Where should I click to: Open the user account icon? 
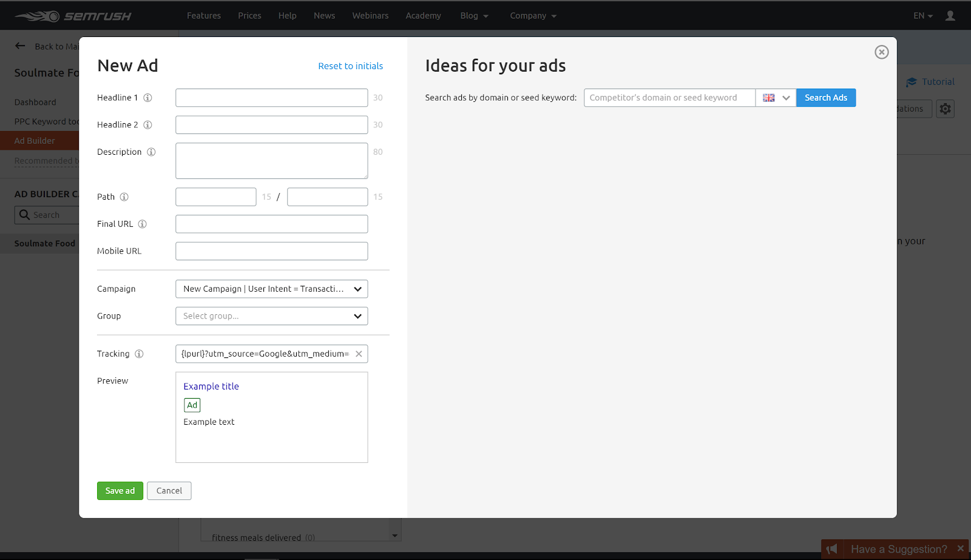(950, 16)
